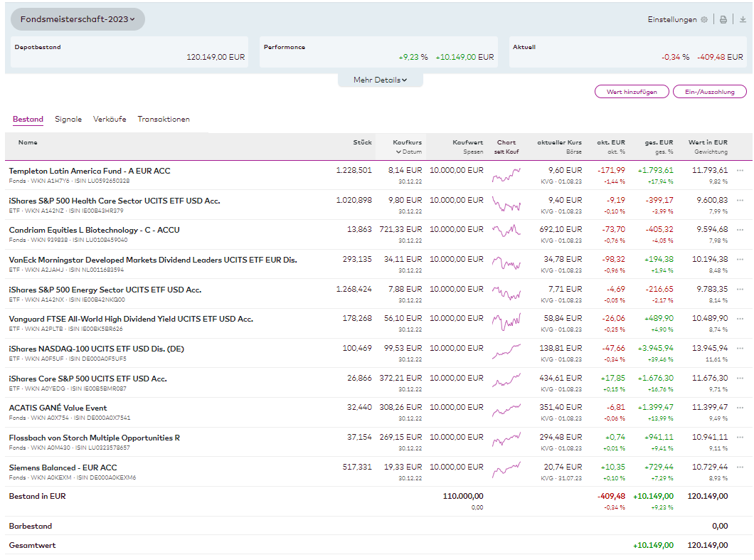Viewport: 754px width, 560px height.
Task: Switch to the Signale tab
Action: click(x=68, y=120)
